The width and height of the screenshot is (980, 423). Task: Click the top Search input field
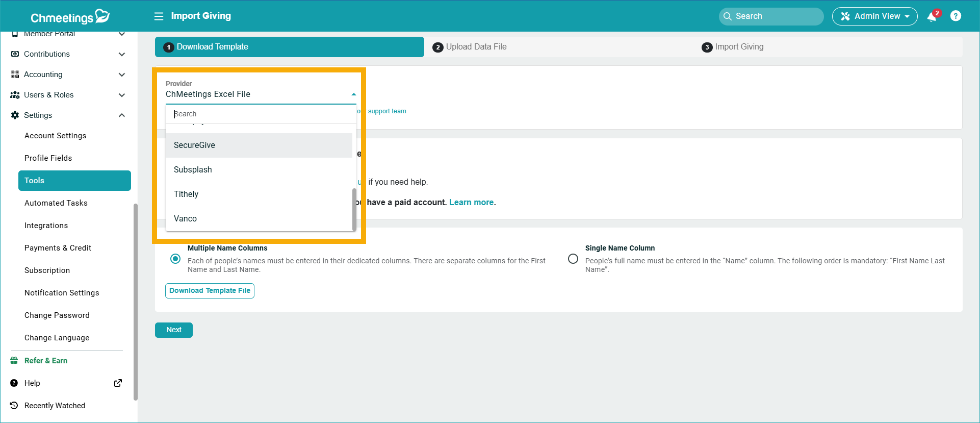point(771,16)
